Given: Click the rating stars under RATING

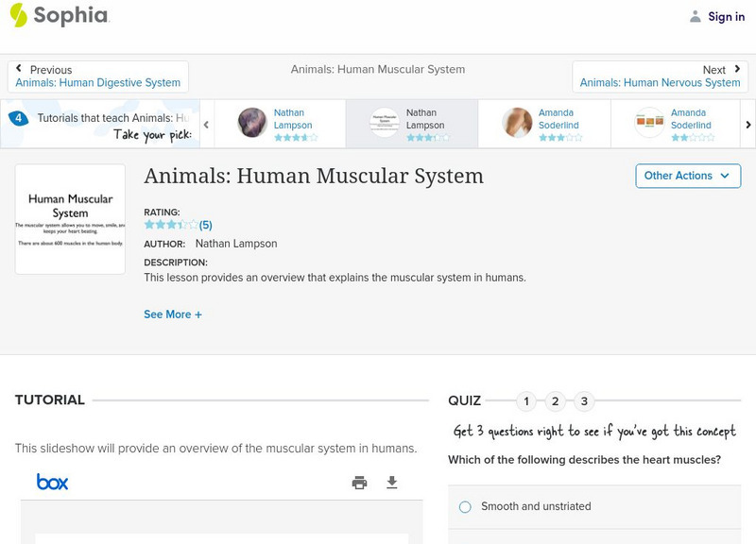Looking at the screenshot, I should 171,225.
